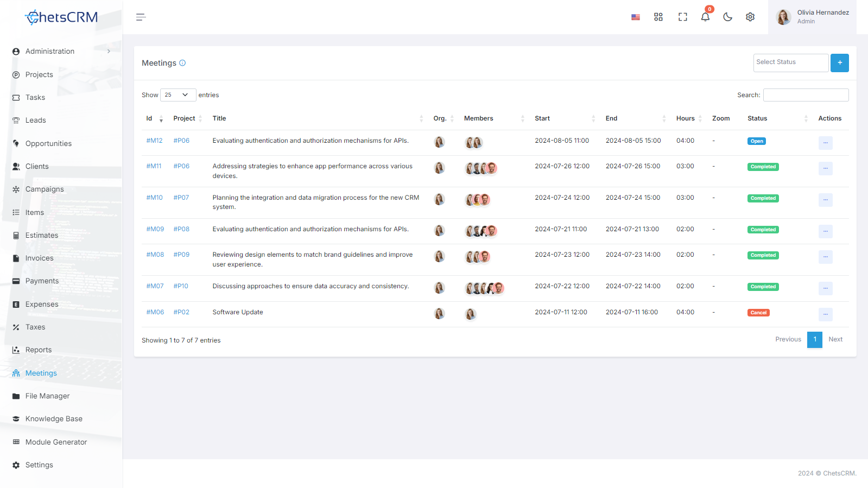Click the Taxes percent icon

pyautogui.click(x=16, y=327)
